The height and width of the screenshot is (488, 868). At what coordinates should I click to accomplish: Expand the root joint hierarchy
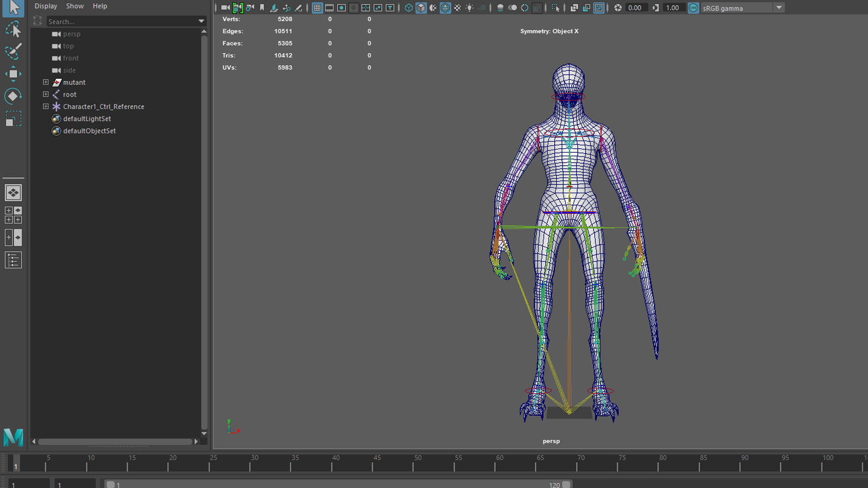(x=46, y=94)
